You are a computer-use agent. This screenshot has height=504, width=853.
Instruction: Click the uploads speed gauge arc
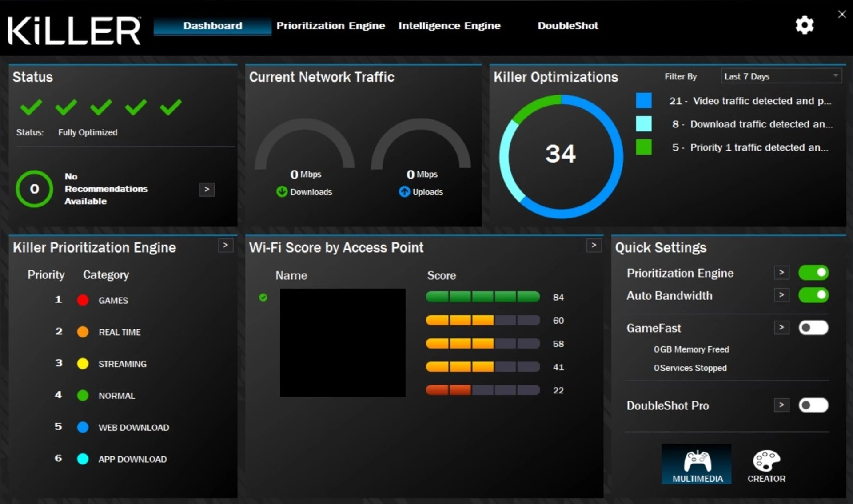421,143
